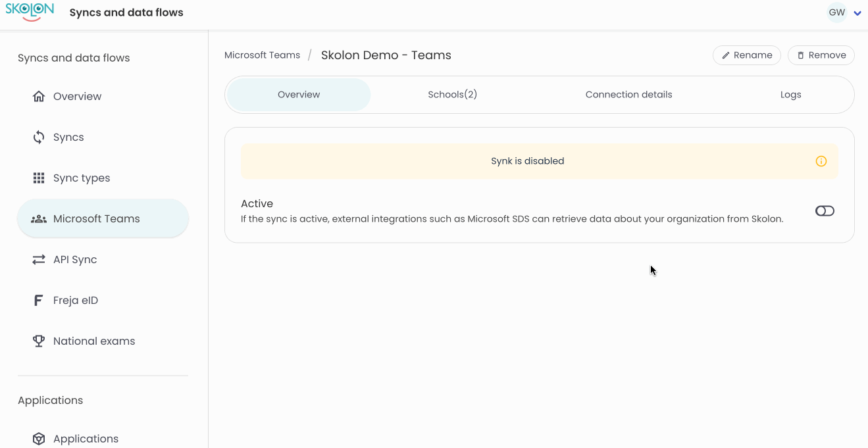868x448 pixels.
Task: Click the Remove button
Action: coord(821,55)
